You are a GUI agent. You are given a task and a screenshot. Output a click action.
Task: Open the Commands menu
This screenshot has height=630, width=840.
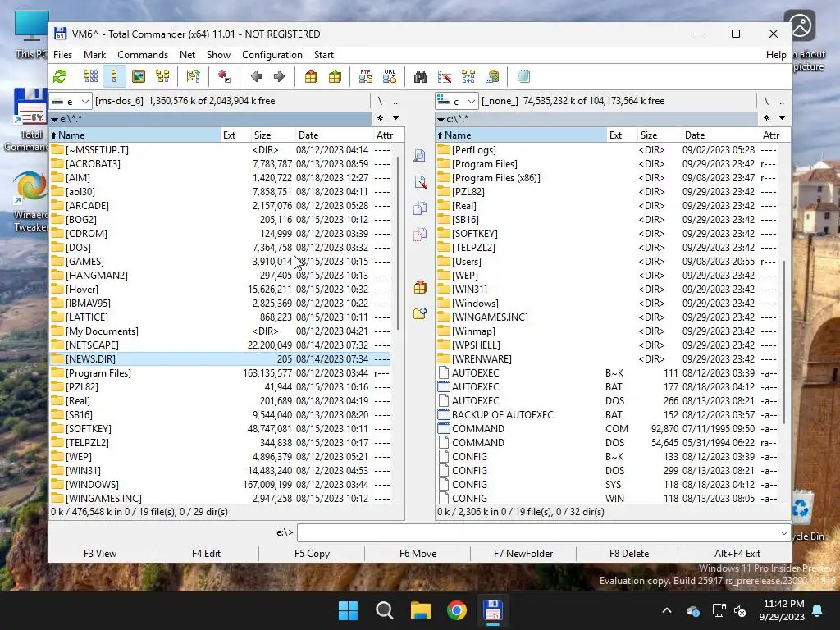tap(143, 55)
